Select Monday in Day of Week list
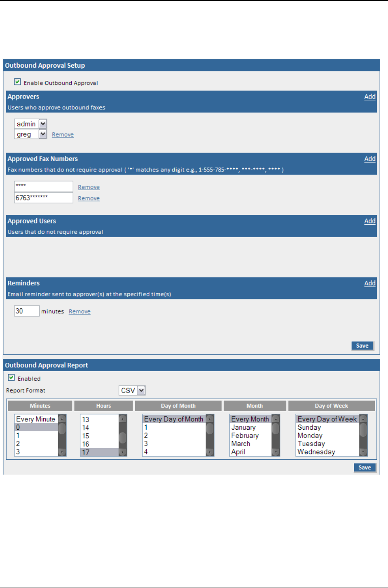 click(310, 436)
